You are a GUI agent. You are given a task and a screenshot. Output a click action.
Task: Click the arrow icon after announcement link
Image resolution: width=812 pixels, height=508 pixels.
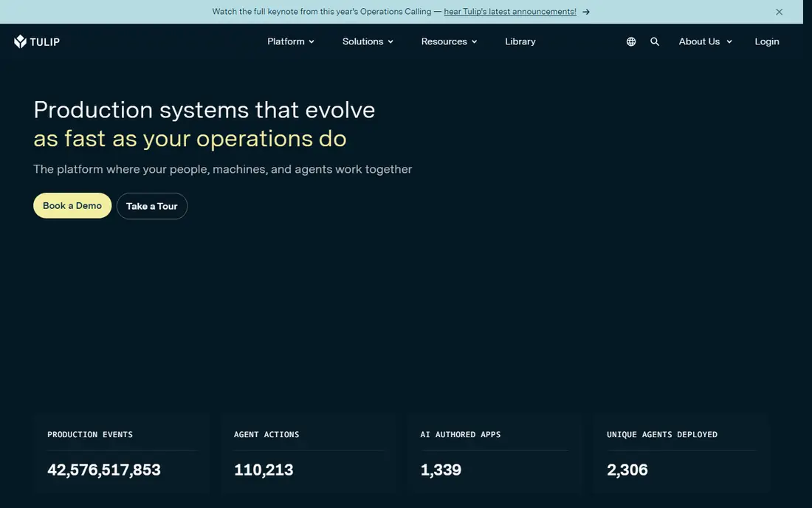pos(585,12)
